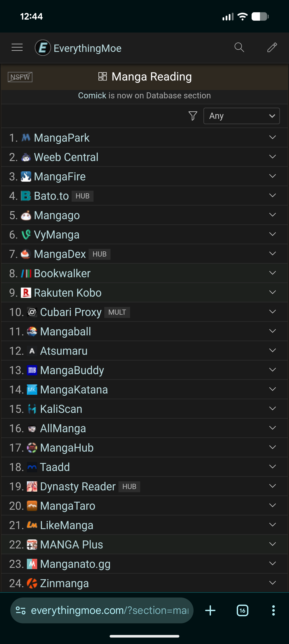Open the hamburger menu
Viewport: 289px width, 644px height.
coord(17,48)
